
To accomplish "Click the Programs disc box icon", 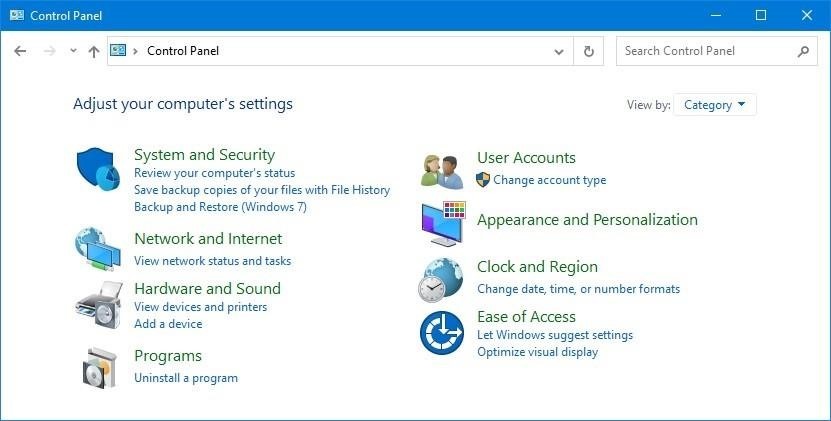I will (100, 368).
